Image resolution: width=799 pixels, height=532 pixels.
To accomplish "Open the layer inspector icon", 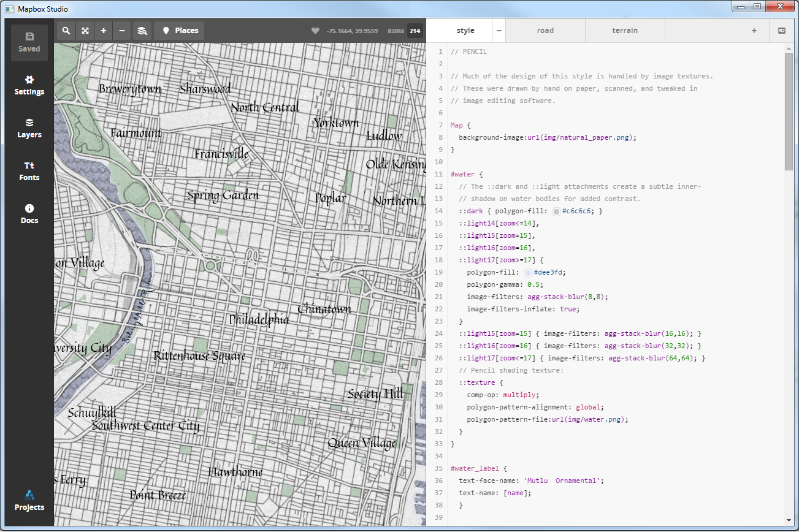I will [x=142, y=31].
